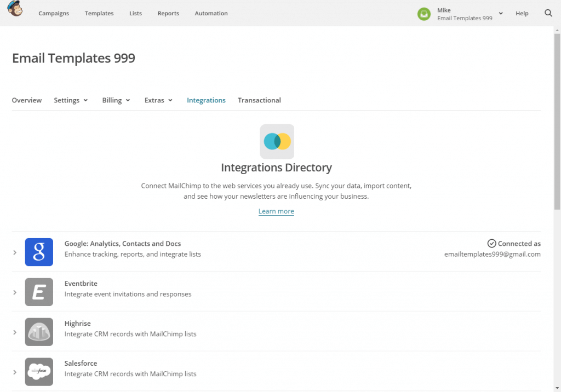Click the scrollbar down arrow
The width and height of the screenshot is (561, 392).
pos(557,388)
